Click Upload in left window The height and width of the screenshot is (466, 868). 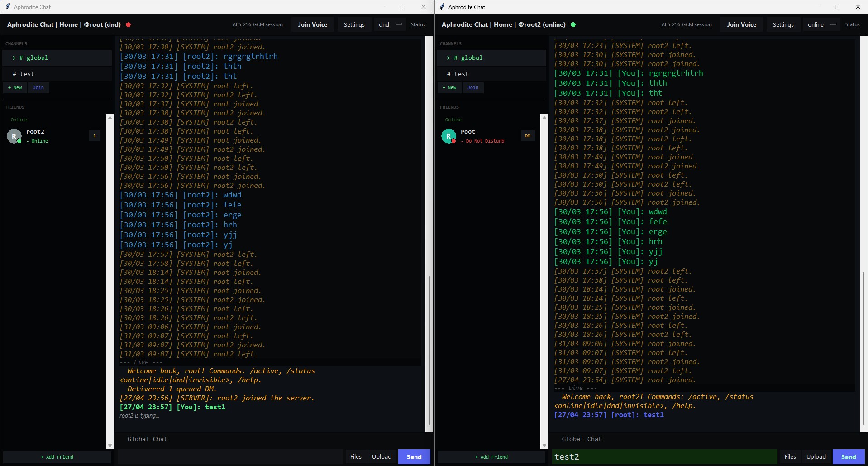click(382, 456)
